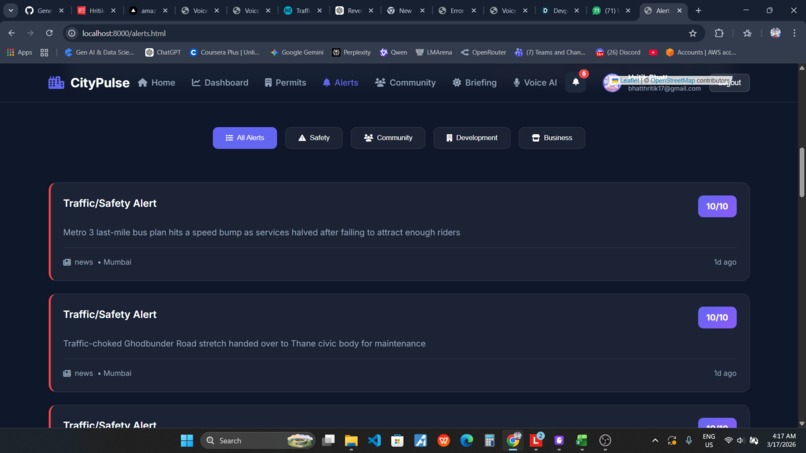Screen dimensions: 806x453
Task: Close the current Alerts browser tab
Action: [x=679, y=10]
